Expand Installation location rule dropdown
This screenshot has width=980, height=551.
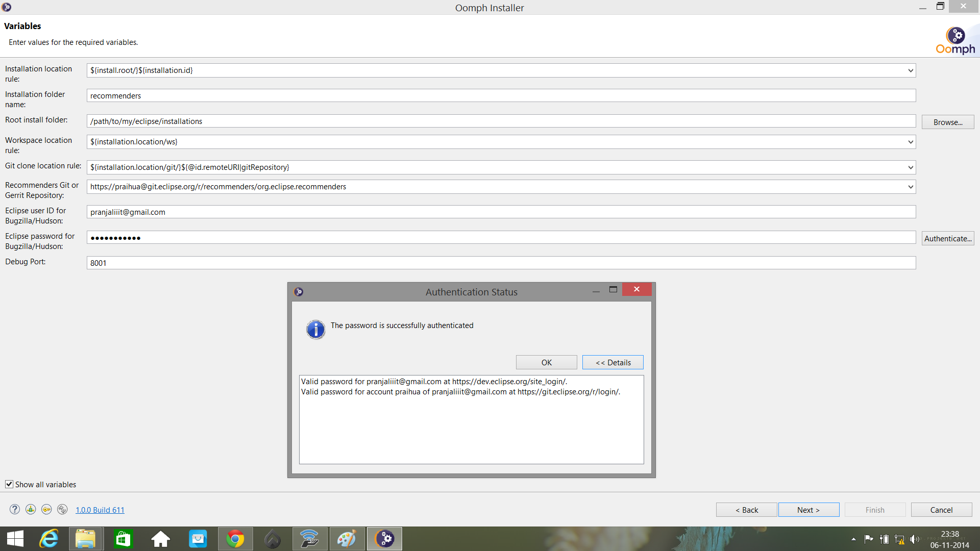(x=910, y=70)
